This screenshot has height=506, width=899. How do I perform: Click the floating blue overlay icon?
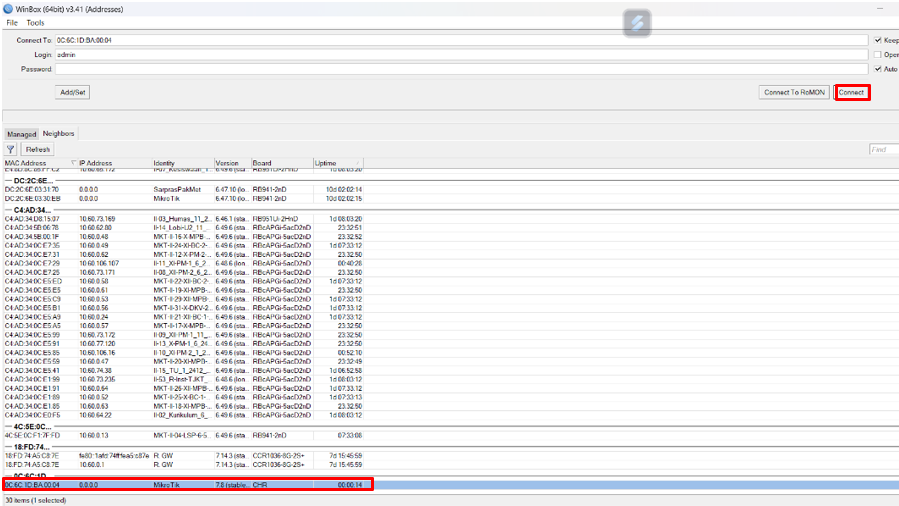(637, 23)
